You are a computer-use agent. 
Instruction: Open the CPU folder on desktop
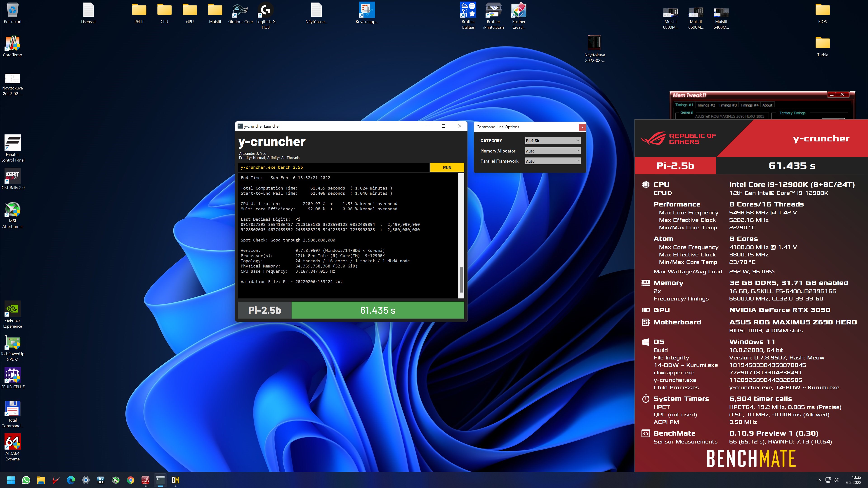pyautogui.click(x=164, y=13)
